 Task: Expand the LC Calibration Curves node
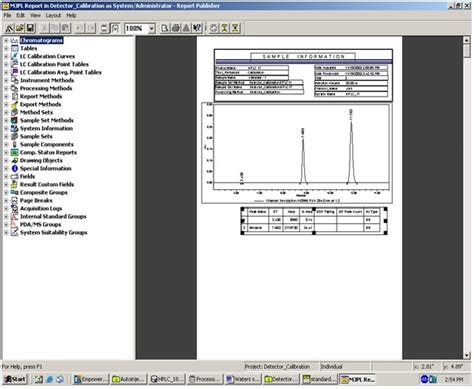click(6, 56)
